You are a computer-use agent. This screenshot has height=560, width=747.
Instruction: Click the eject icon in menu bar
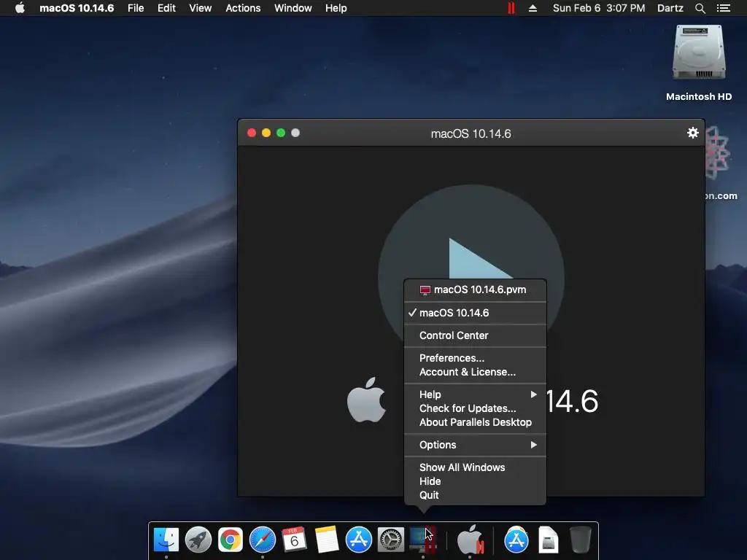point(533,8)
